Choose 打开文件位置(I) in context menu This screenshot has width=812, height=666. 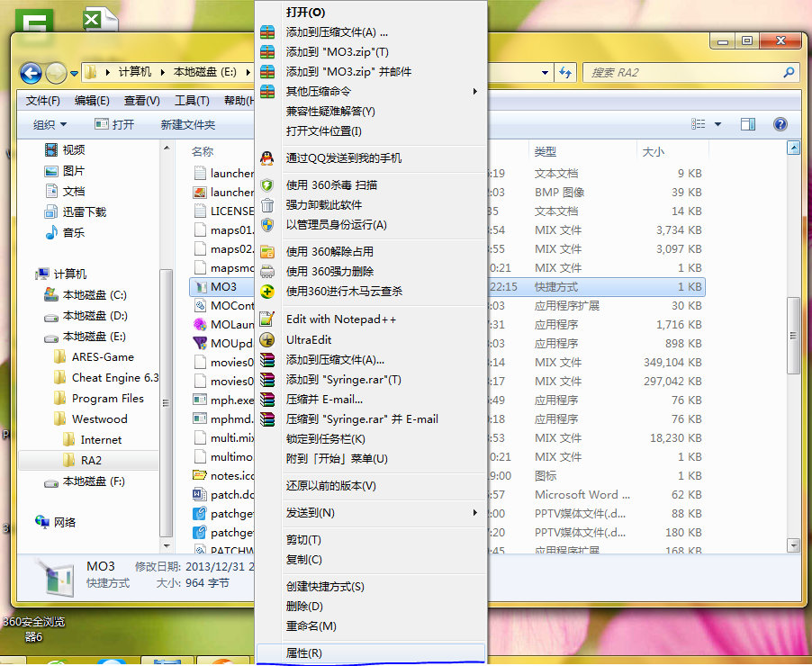coord(324,131)
